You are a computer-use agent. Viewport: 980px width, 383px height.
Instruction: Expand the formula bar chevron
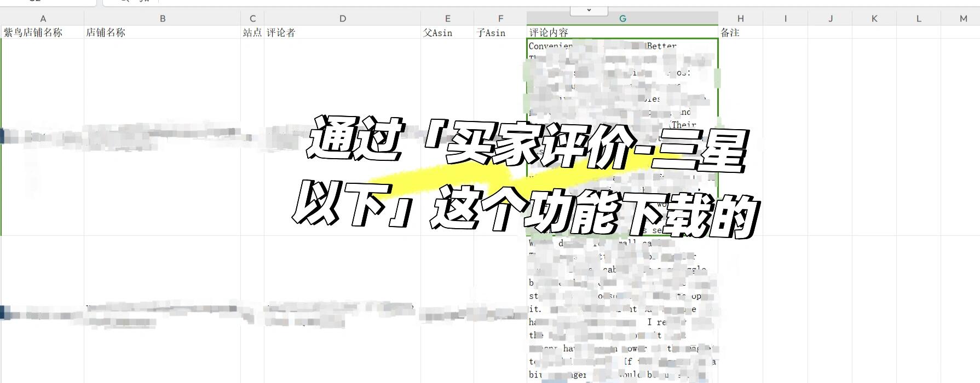[x=589, y=10]
